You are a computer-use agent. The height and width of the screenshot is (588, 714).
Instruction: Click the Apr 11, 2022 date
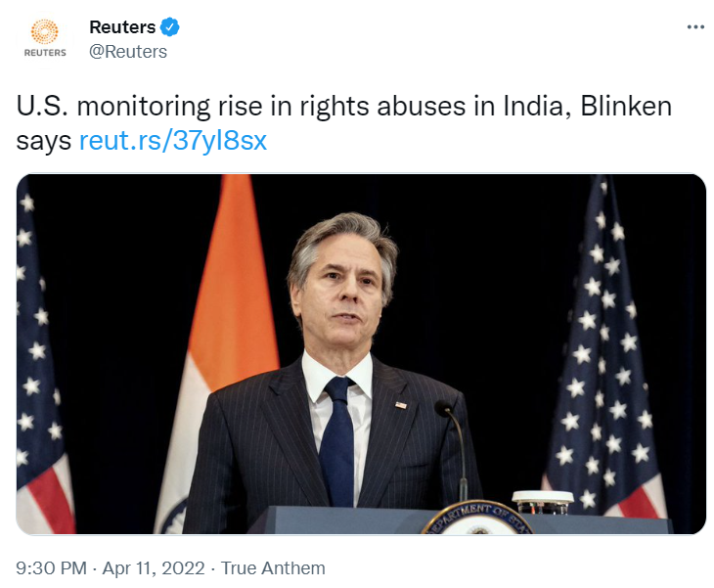[152, 567]
